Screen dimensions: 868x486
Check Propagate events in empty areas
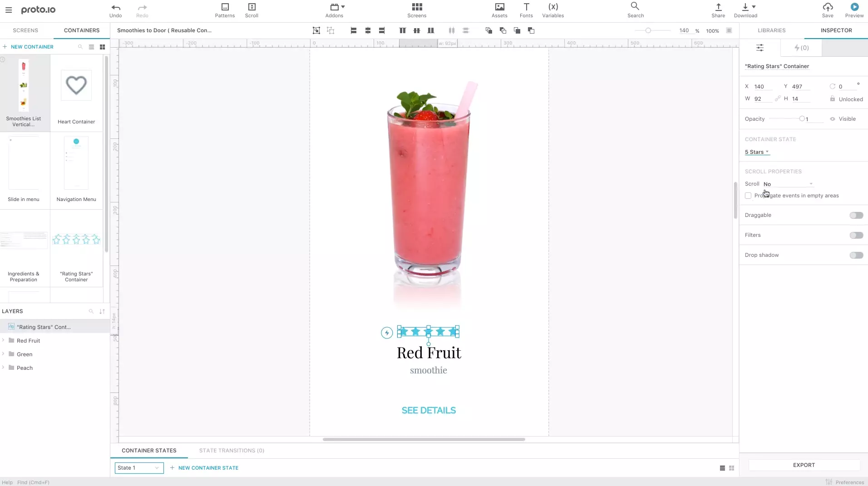[748, 196]
